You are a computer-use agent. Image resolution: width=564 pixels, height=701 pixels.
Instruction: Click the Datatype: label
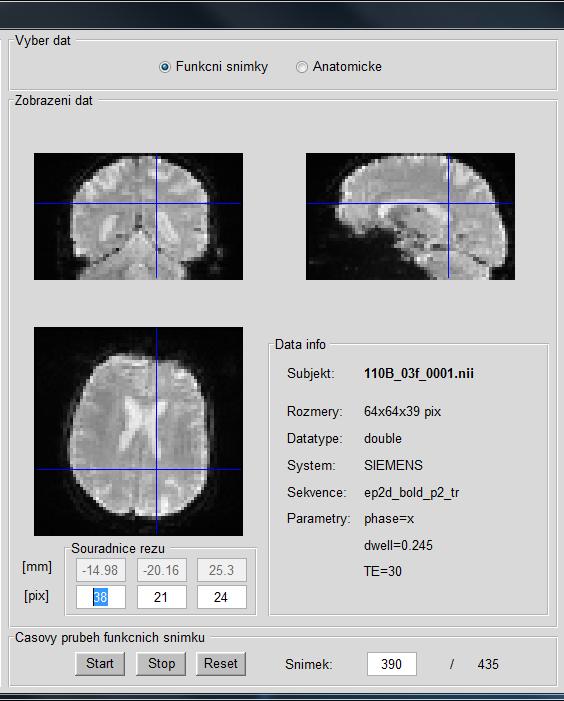click(315, 438)
